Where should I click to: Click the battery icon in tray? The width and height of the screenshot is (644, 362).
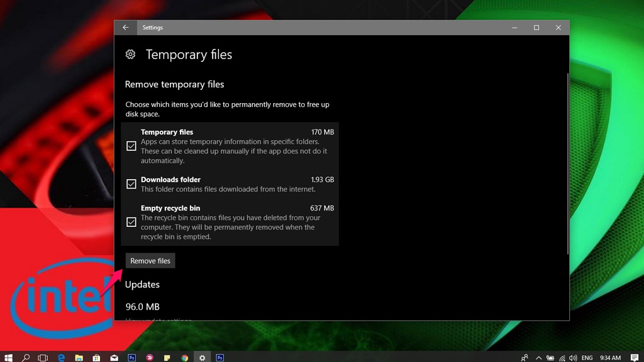[x=550, y=358]
